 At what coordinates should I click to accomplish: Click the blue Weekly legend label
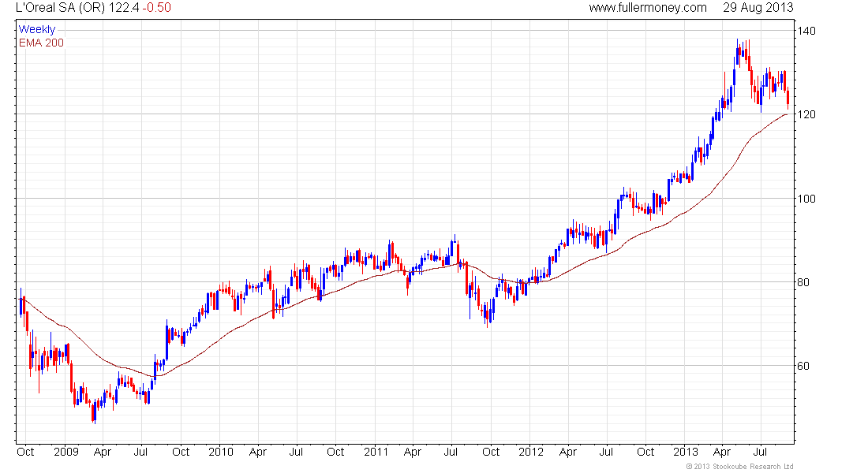[37, 29]
